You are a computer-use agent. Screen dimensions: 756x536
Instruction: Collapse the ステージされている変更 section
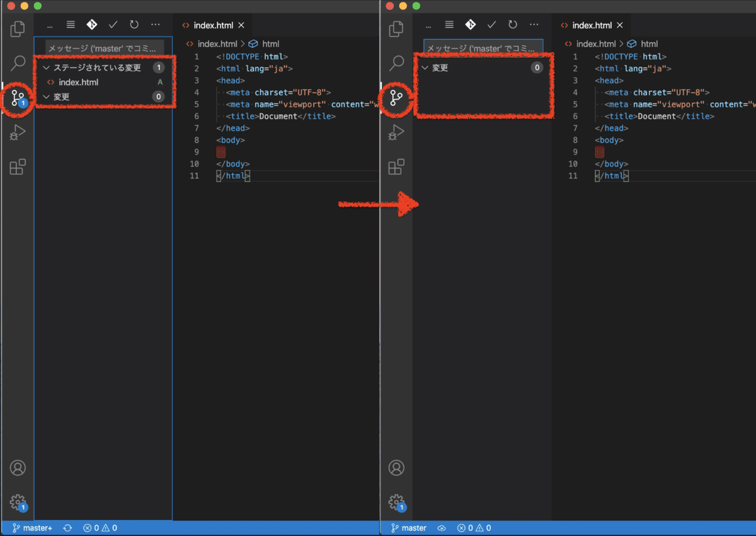[x=103, y=67]
